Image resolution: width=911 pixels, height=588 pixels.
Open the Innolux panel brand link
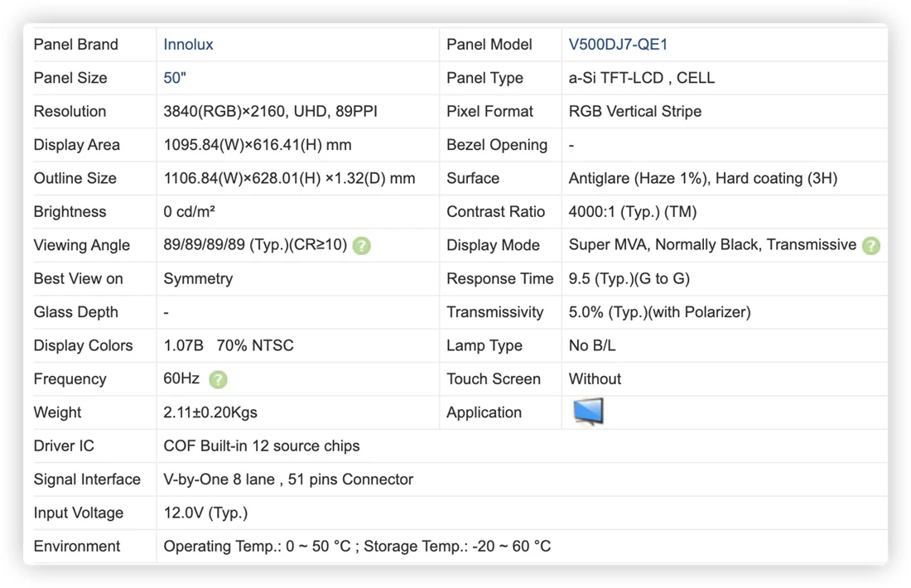pyautogui.click(x=188, y=44)
